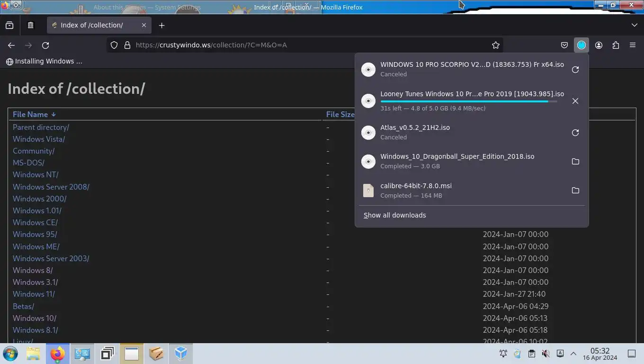The image size is (644, 364).
Task: Open Save to Pocket
Action: coord(564,45)
